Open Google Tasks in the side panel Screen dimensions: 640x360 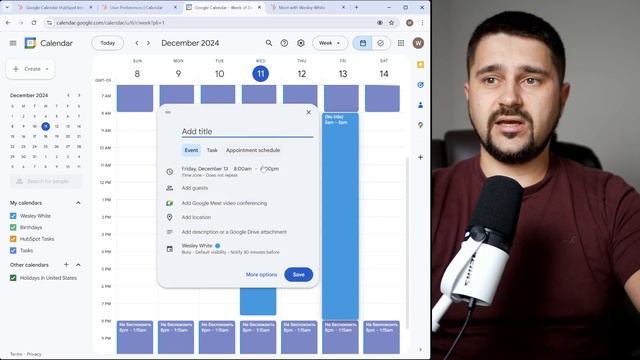pos(420,85)
